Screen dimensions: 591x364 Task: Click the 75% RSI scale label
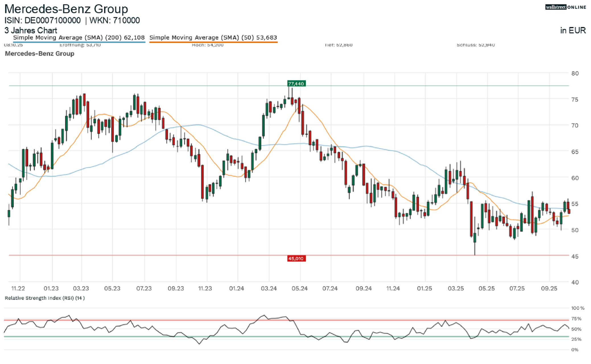pyautogui.click(x=576, y=319)
